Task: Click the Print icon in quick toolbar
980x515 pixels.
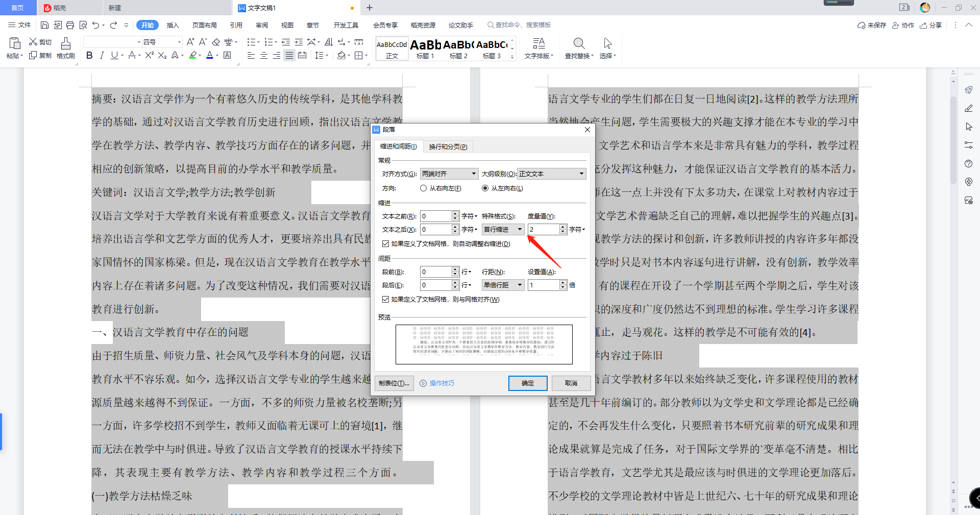Action: pyautogui.click(x=70, y=25)
